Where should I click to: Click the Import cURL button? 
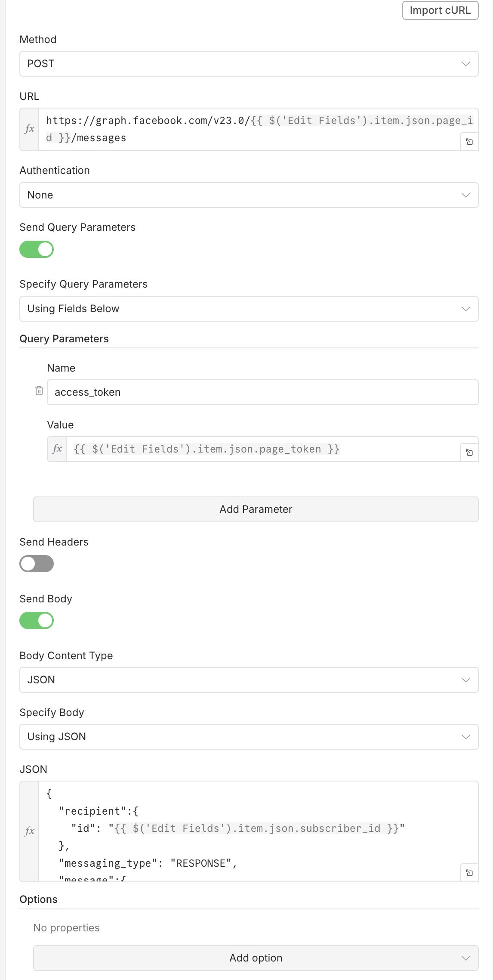tap(440, 10)
